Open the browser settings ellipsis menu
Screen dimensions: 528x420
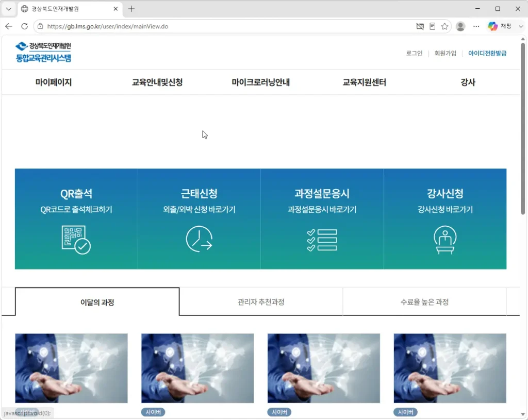pyautogui.click(x=476, y=26)
